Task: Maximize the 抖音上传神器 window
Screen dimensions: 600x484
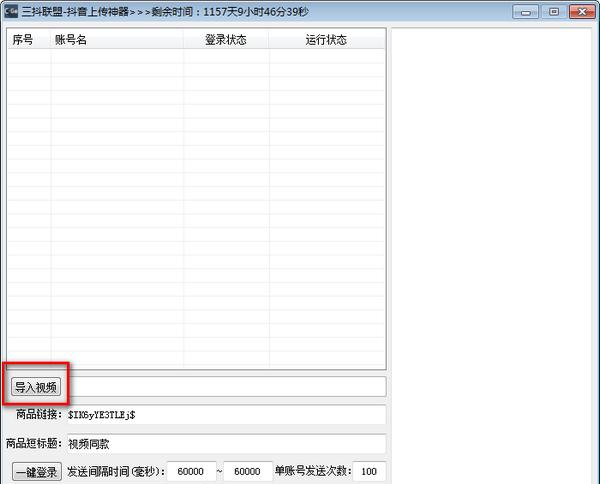Action: point(554,12)
